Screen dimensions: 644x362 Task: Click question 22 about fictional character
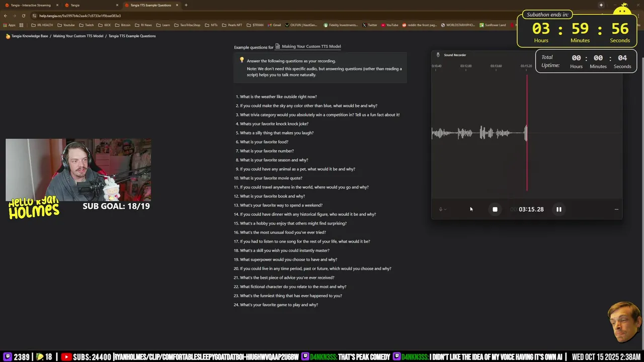(293, 287)
